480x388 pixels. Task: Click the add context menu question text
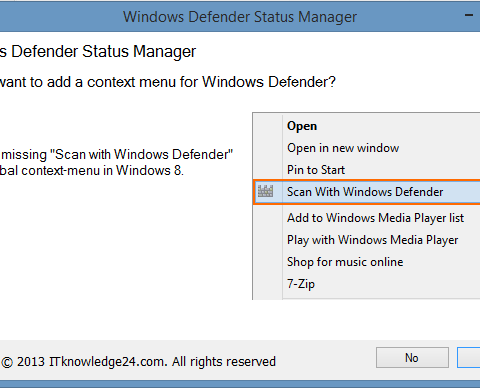168,82
